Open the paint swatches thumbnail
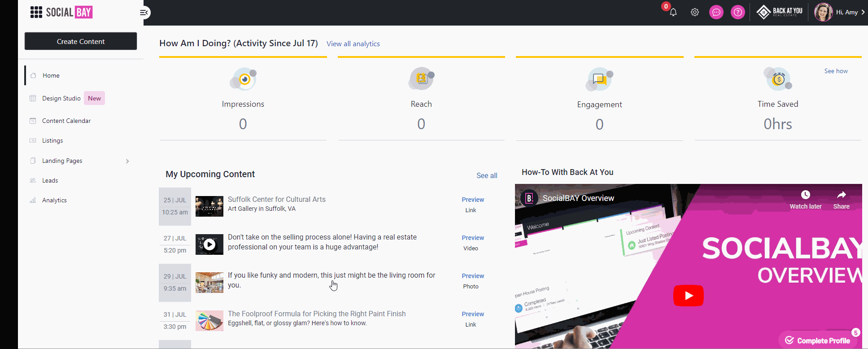The image size is (868, 349). tap(209, 321)
